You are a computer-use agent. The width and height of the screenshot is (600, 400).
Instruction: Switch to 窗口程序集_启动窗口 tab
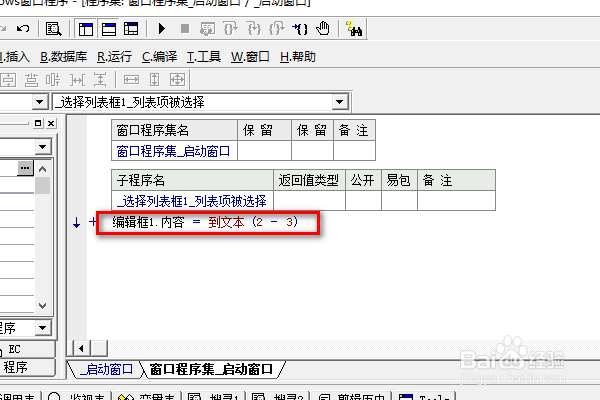click(211, 369)
